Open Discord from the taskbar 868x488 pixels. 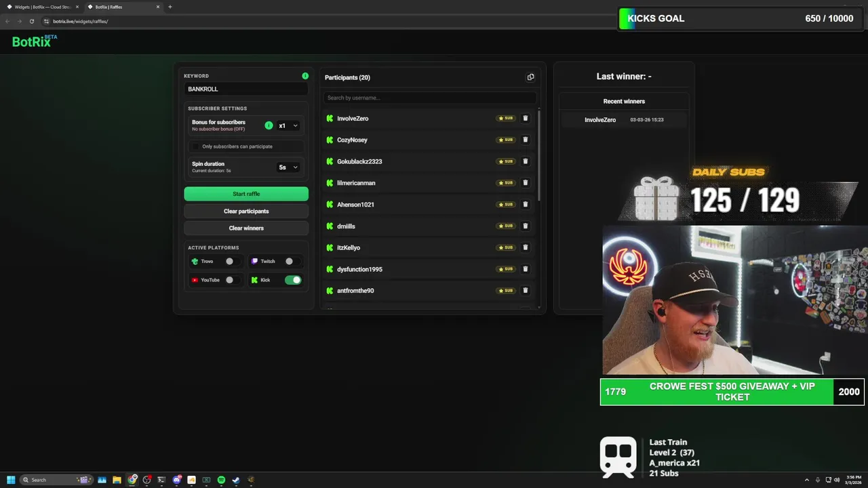point(176,480)
